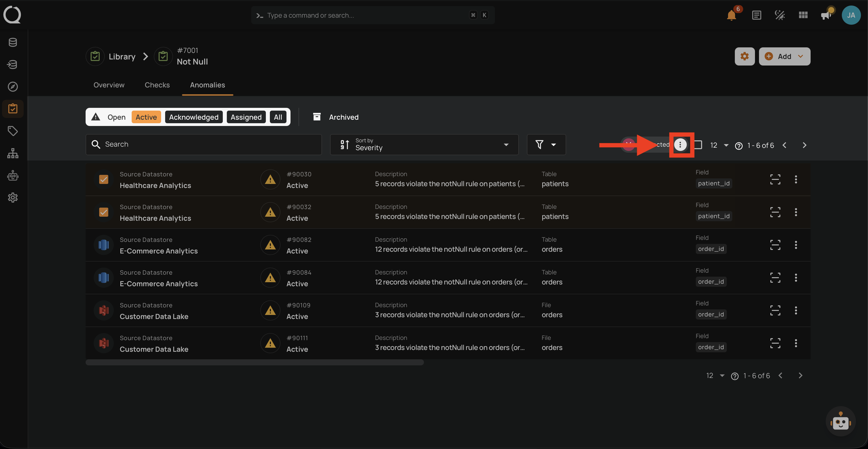This screenshot has width=868, height=449.
Task: Open the notifications bell
Action: [x=731, y=15]
